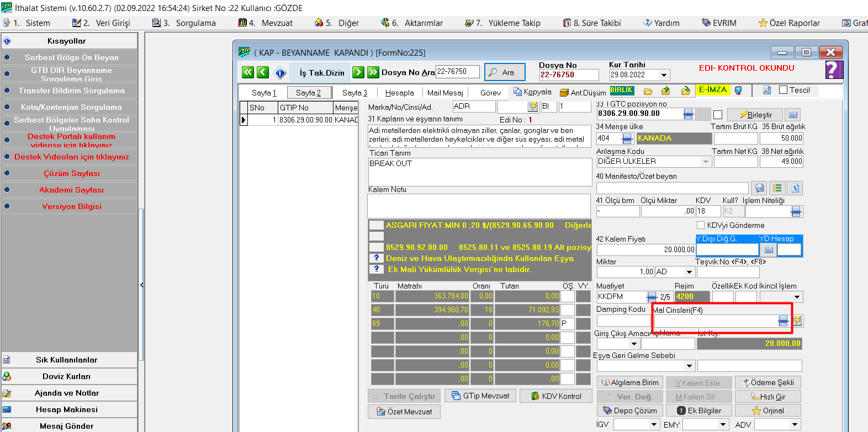Click Hesapla tab

(x=400, y=93)
